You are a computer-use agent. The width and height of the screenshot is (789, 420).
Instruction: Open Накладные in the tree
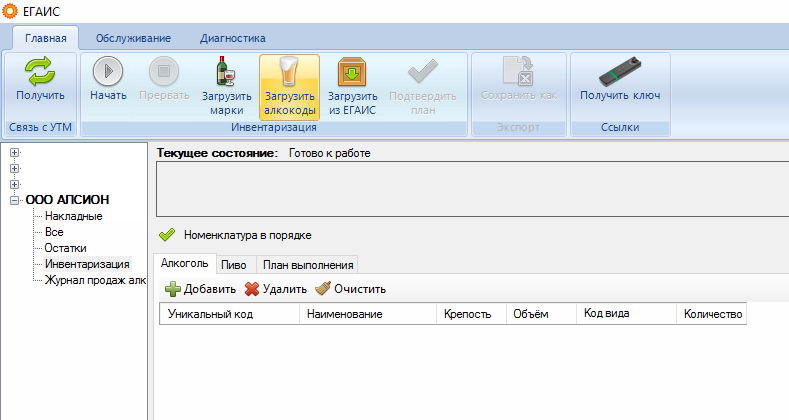(x=73, y=216)
